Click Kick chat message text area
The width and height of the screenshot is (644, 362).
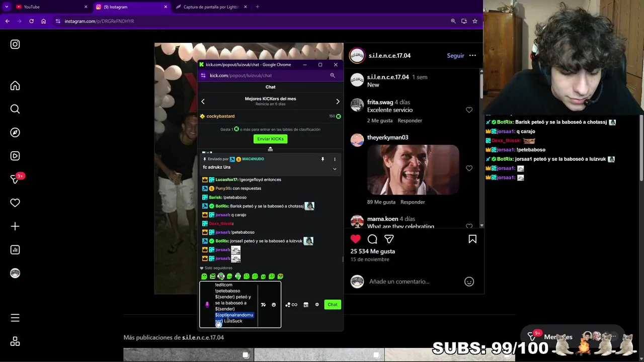click(235, 304)
